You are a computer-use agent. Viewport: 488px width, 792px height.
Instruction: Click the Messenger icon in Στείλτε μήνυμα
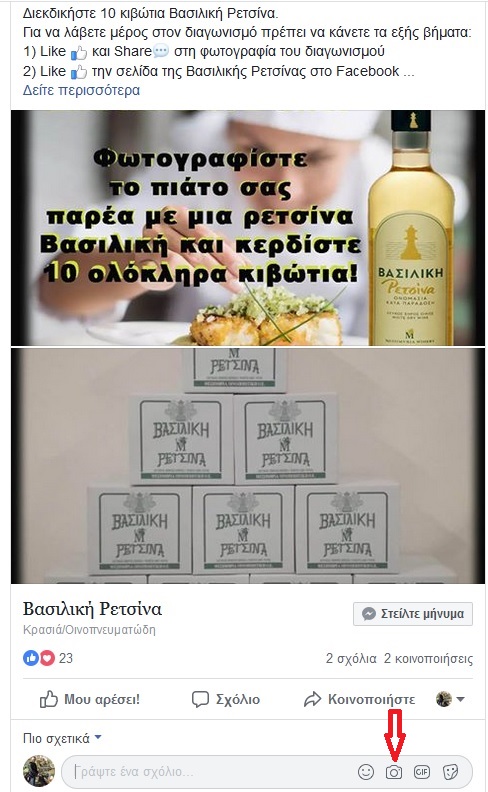pyautogui.click(x=369, y=614)
